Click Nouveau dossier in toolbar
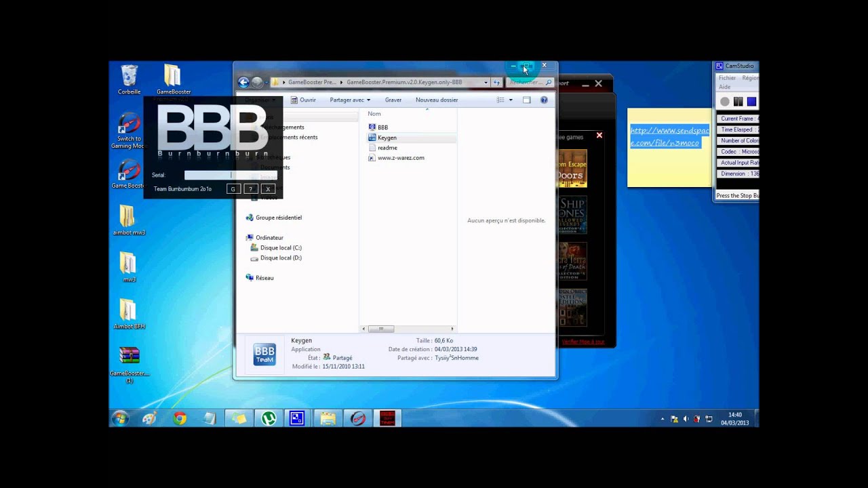 (437, 100)
